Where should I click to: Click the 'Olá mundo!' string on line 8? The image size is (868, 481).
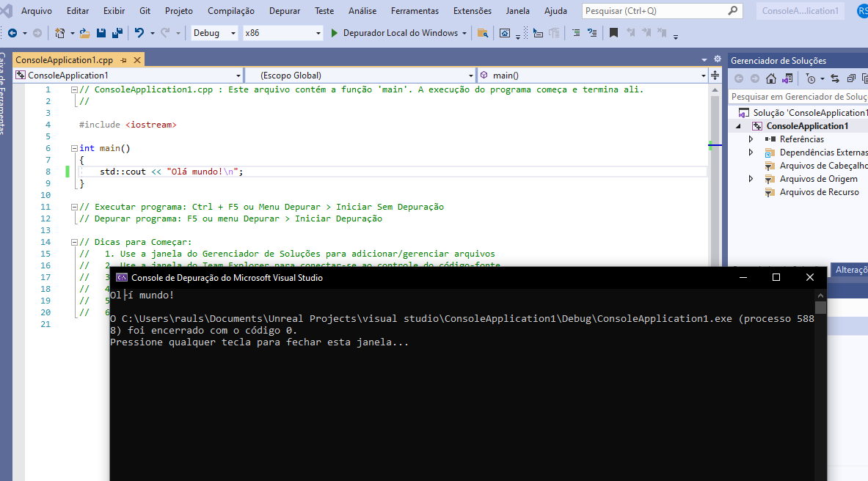click(204, 172)
